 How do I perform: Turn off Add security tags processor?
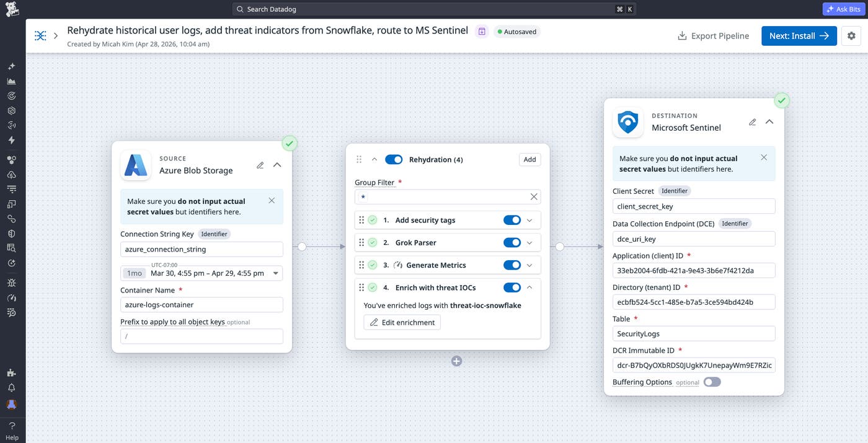pos(512,221)
